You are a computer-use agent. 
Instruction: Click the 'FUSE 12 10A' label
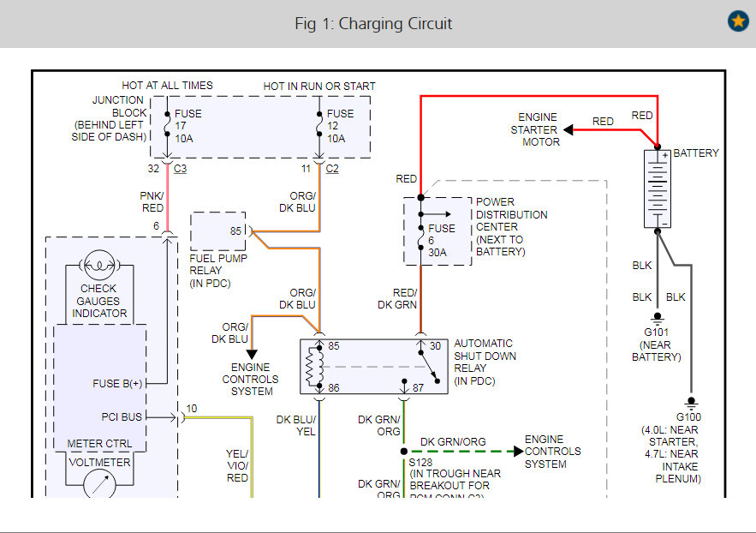coord(341,126)
